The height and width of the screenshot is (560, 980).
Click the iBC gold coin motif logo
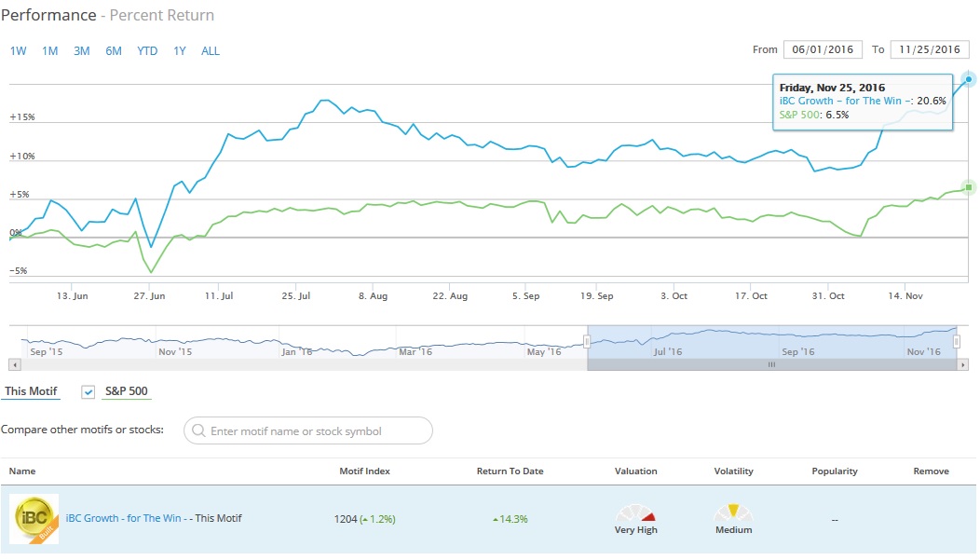point(34,519)
